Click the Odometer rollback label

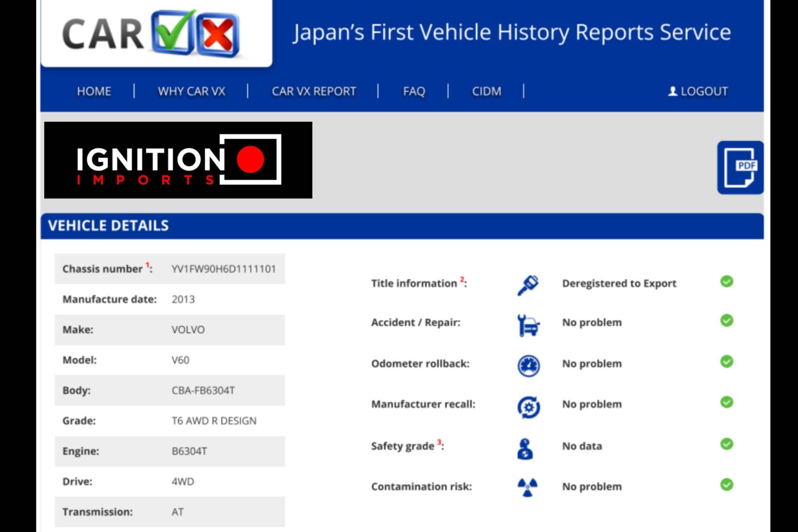[420, 364]
